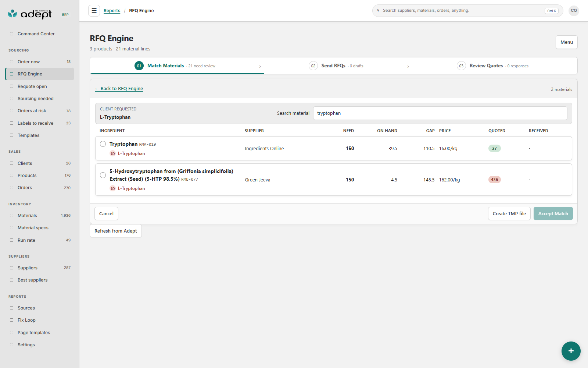Open RFQ Engine in the sidebar
Image resolution: width=588 pixels, height=368 pixels.
[x=40, y=74]
